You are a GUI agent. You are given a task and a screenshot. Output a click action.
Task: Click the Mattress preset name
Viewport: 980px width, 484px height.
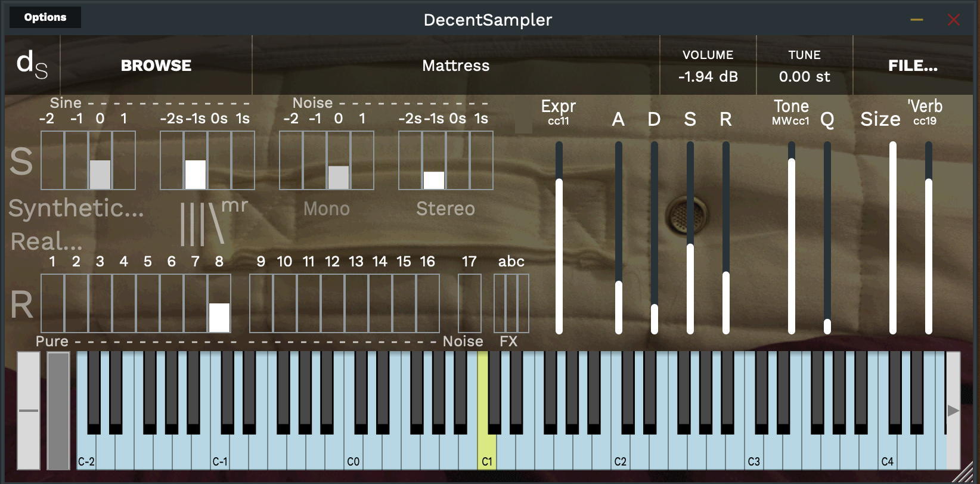tap(456, 66)
